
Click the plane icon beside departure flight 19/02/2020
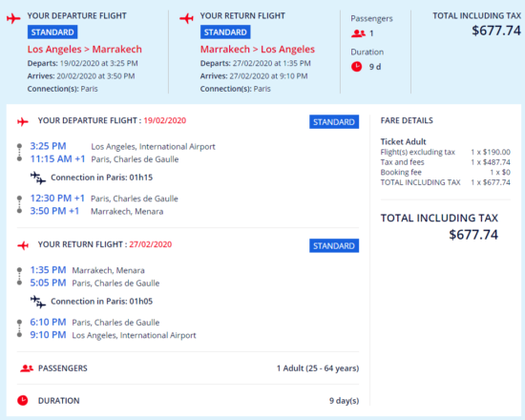[23, 121]
